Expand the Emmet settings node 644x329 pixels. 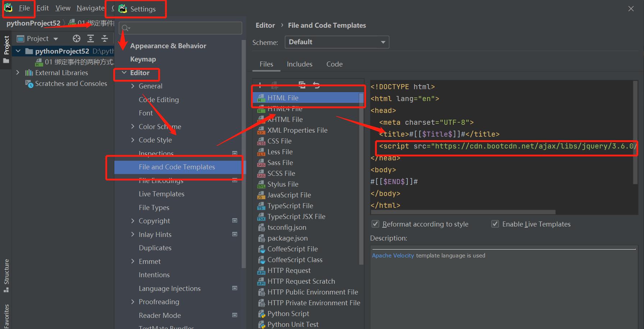133,261
